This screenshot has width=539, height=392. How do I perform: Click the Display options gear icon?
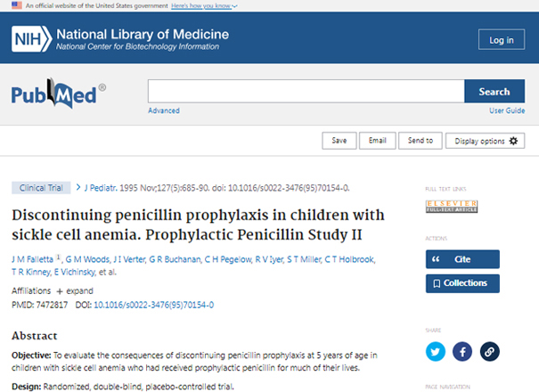pos(513,141)
